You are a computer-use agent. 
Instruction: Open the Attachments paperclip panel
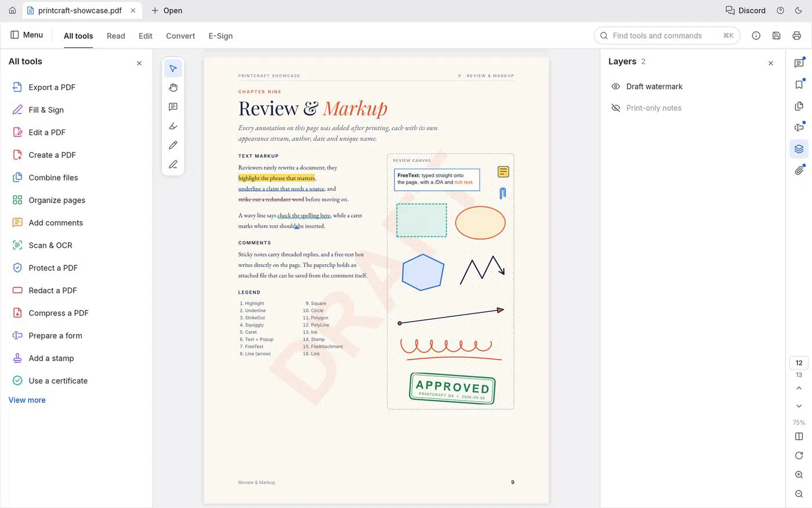click(x=799, y=171)
